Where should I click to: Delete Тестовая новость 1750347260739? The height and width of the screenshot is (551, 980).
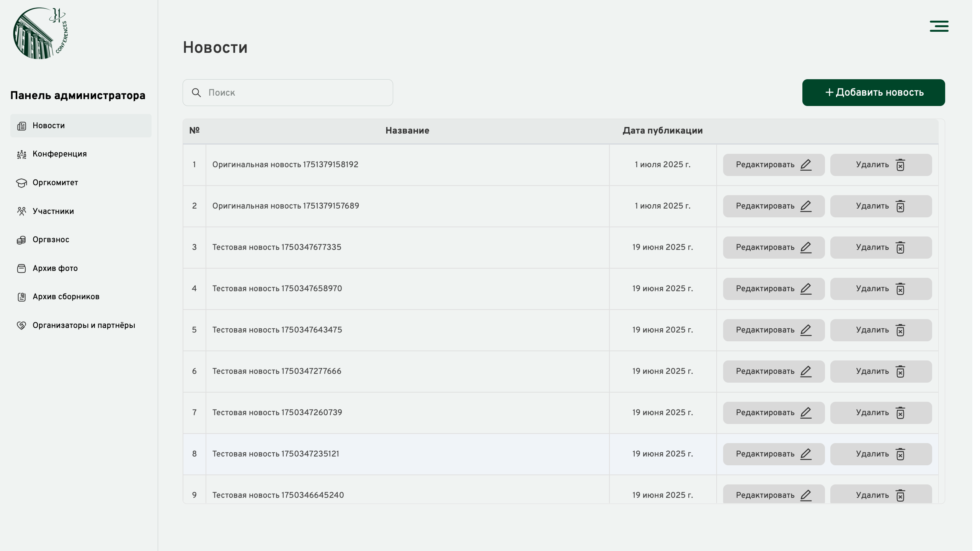(x=881, y=413)
